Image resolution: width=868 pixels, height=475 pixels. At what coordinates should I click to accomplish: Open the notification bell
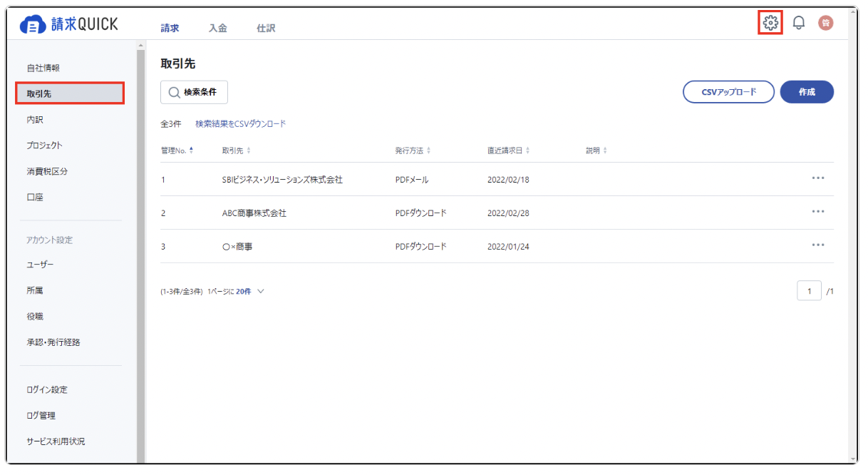(x=798, y=21)
